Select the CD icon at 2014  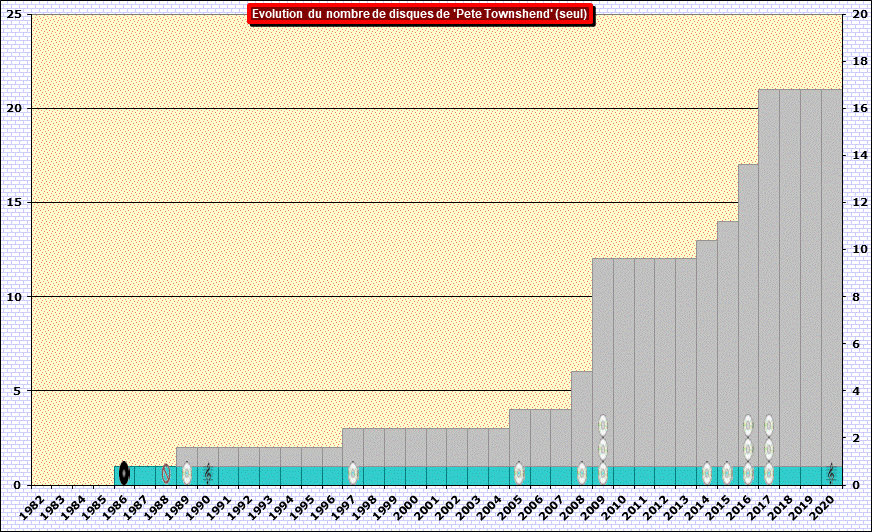click(x=707, y=473)
